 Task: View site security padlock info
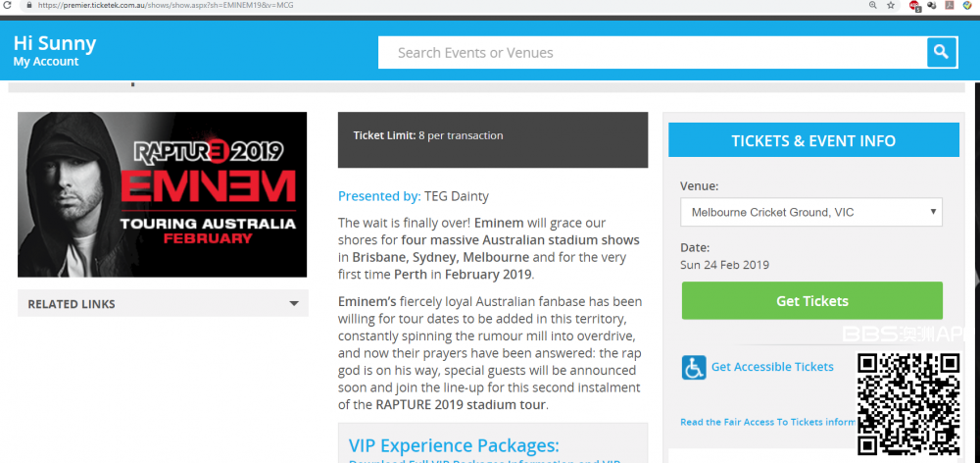[x=29, y=5]
